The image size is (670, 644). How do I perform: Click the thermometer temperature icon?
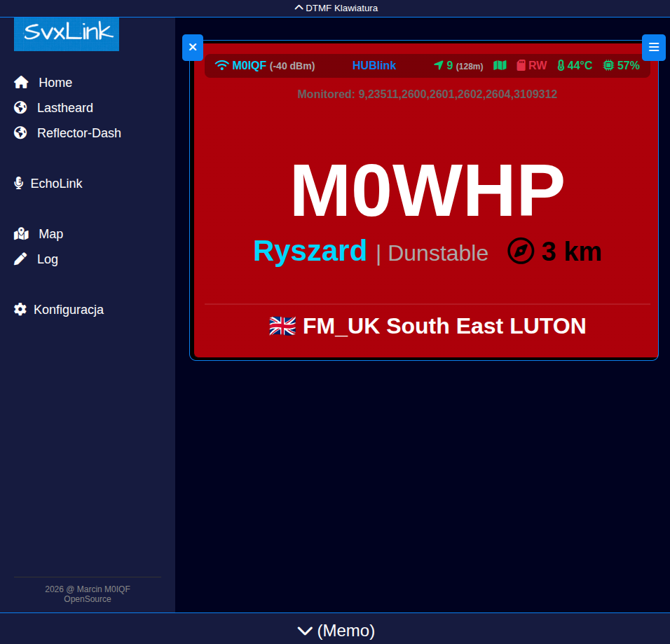coord(561,66)
